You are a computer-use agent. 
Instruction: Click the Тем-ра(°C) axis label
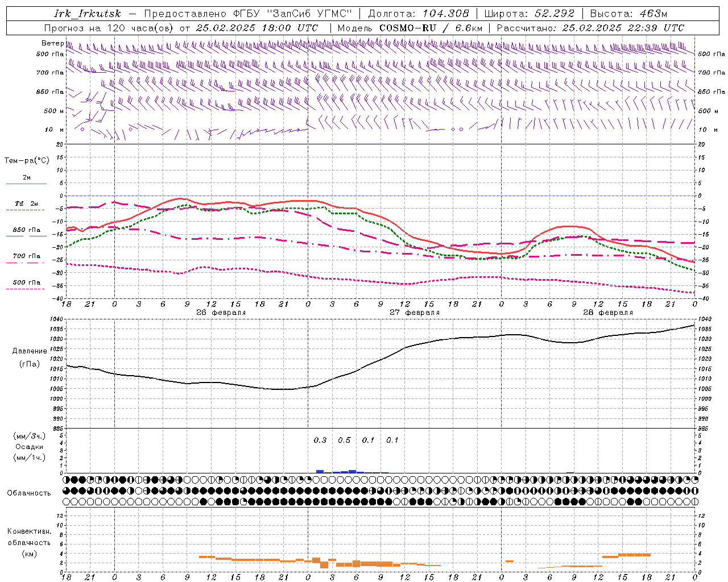(x=27, y=161)
